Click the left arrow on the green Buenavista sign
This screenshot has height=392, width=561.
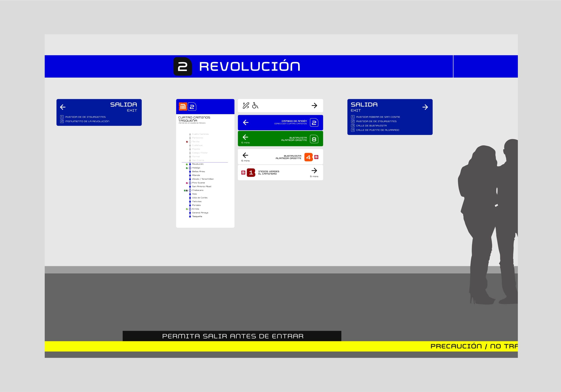(x=245, y=137)
